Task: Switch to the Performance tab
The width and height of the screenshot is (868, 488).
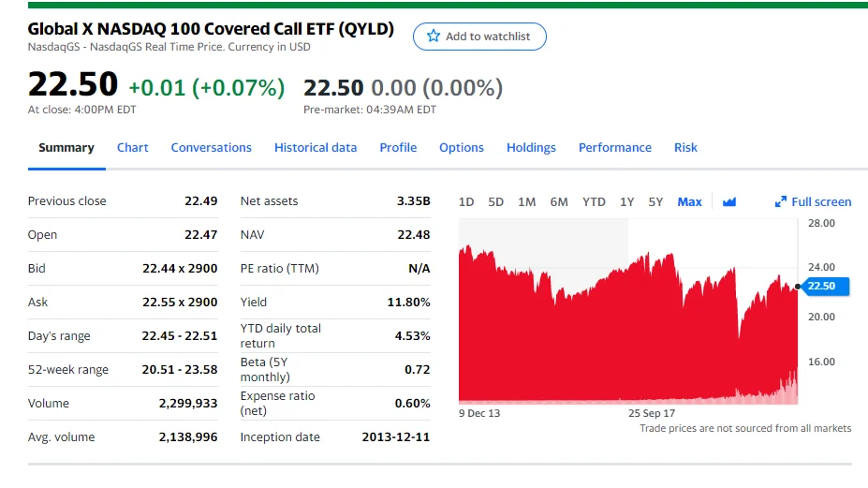Action: click(x=615, y=147)
